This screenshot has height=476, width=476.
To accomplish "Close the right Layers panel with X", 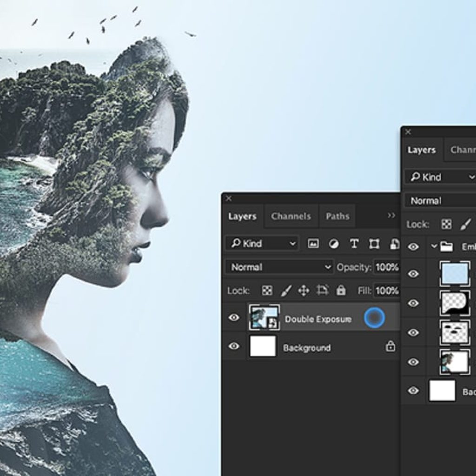I will (408, 132).
